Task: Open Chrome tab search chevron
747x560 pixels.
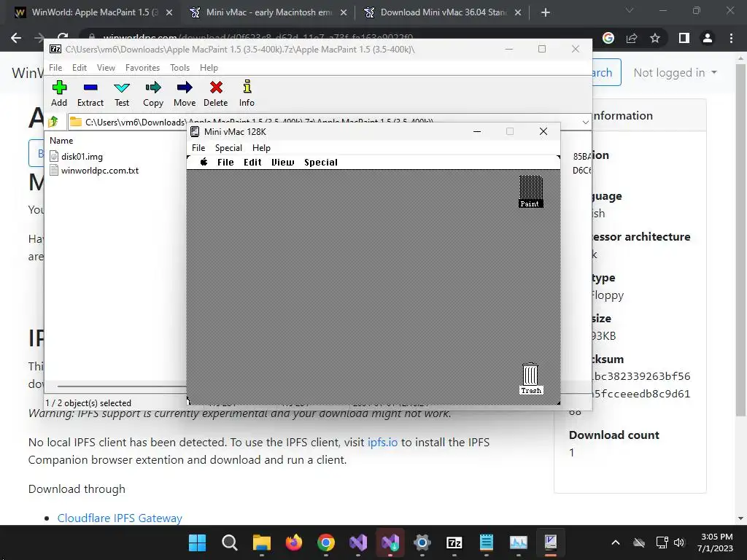Action: pos(630,10)
